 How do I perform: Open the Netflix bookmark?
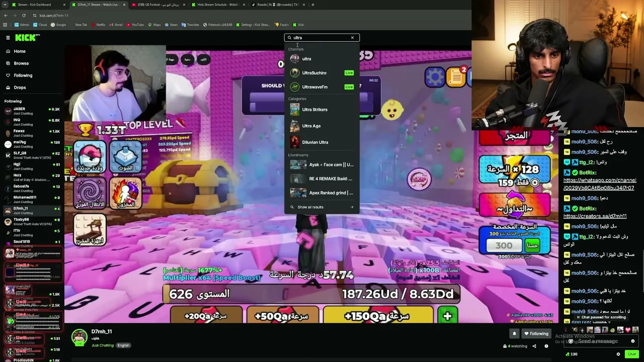pos(98,25)
